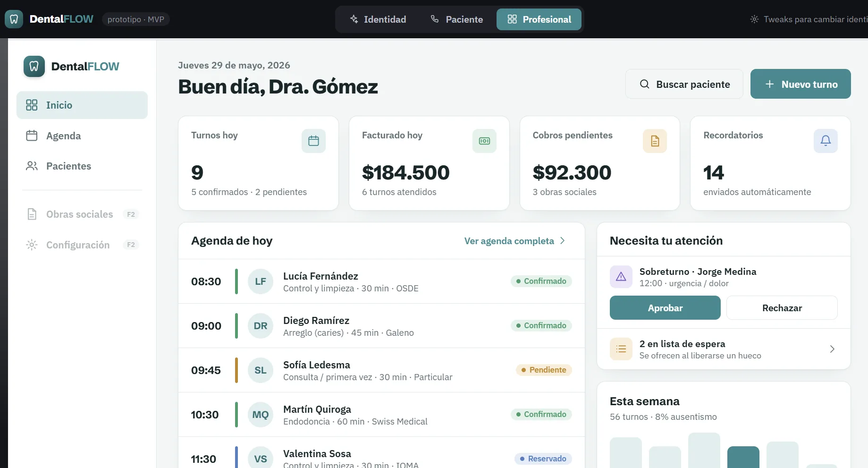Click Confirmado badge for Diego Ramírez
The width and height of the screenshot is (868, 468).
click(541, 325)
